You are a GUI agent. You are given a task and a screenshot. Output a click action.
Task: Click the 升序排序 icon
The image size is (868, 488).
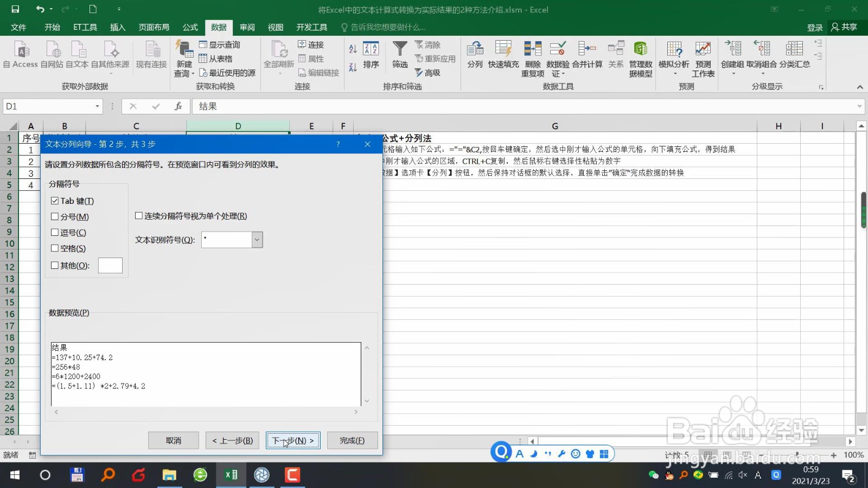tap(353, 49)
